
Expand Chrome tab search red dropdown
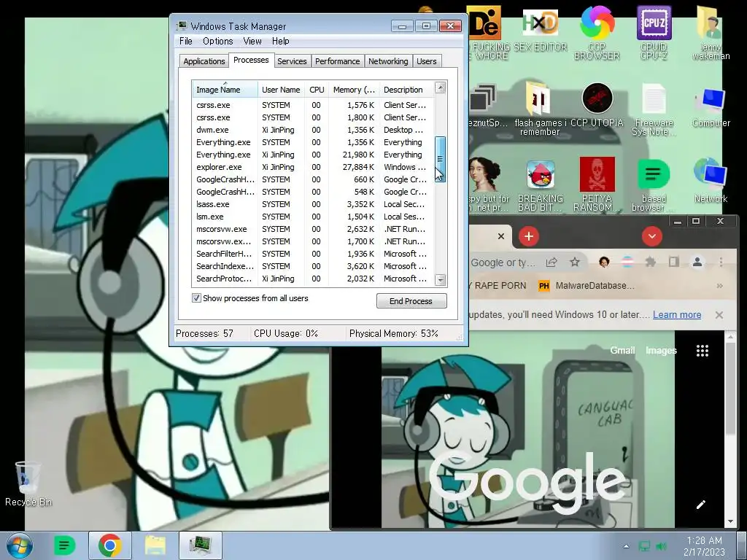pos(651,236)
